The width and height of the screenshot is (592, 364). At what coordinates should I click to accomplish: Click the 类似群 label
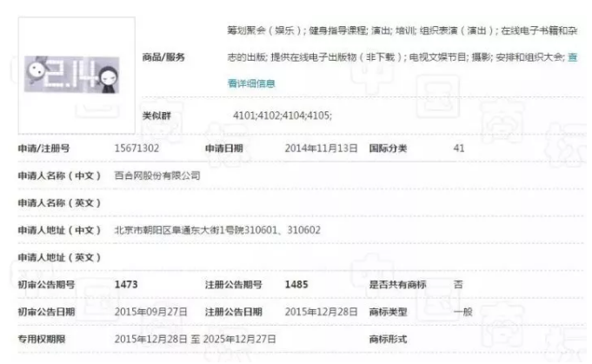(x=156, y=116)
